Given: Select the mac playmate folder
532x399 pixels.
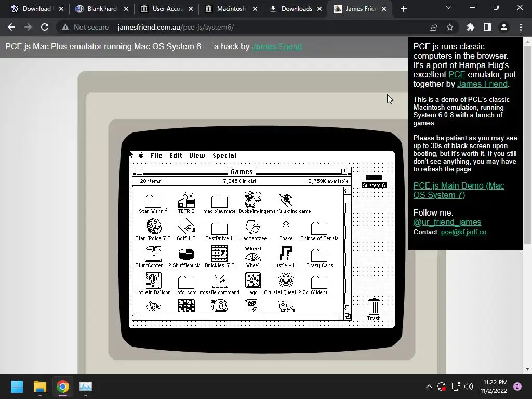Looking at the screenshot, I should coord(219,201).
